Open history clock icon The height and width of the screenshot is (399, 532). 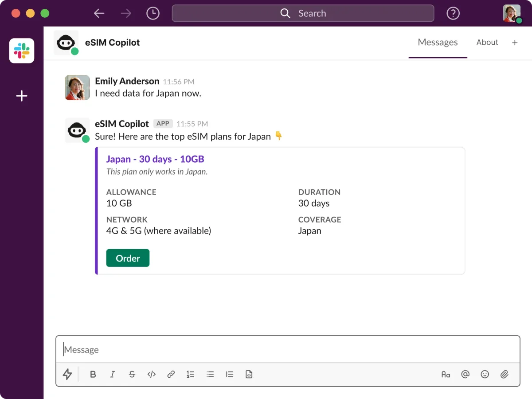click(x=153, y=13)
